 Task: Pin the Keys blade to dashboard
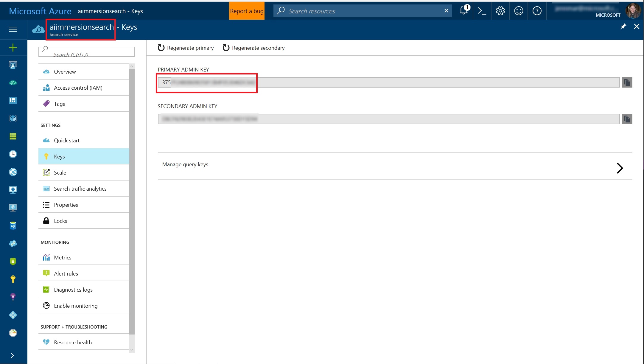pos(623,27)
